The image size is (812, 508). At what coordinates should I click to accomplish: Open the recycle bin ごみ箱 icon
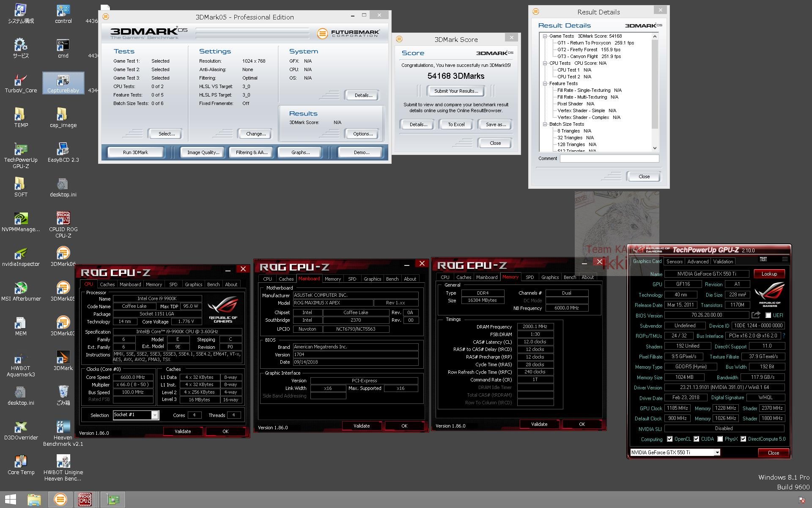[x=63, y=395]
